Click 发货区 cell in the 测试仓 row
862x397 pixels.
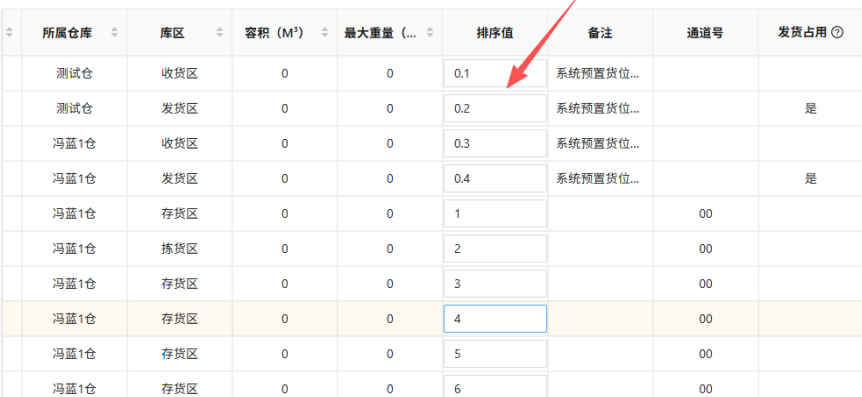tap(179, 108)
